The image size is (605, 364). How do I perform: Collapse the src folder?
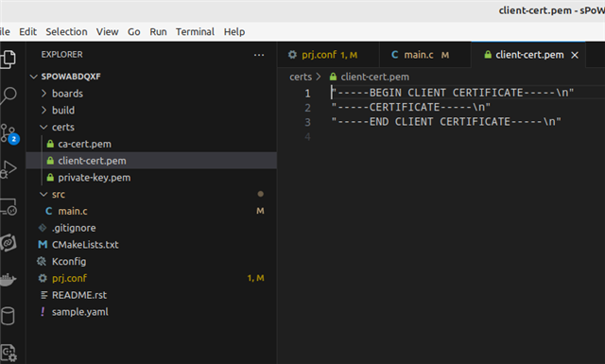[43, 194]
